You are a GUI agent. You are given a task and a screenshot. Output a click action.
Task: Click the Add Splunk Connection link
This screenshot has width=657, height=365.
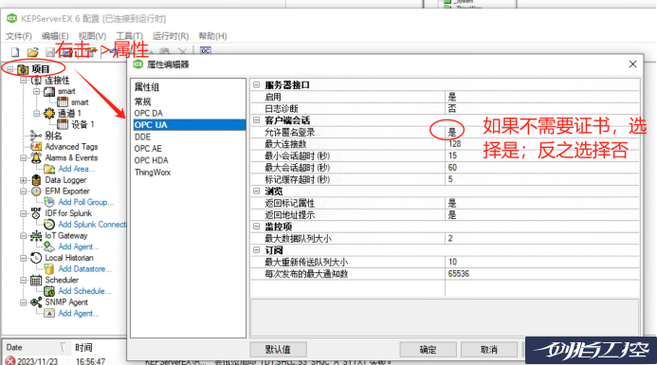(x=92, y=225)
